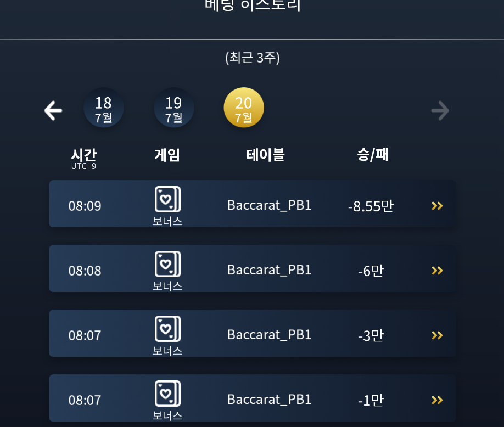Go back with the left arrow
Image resolution: width=504 pixels, height=427 pixels.
coord(53,110)
